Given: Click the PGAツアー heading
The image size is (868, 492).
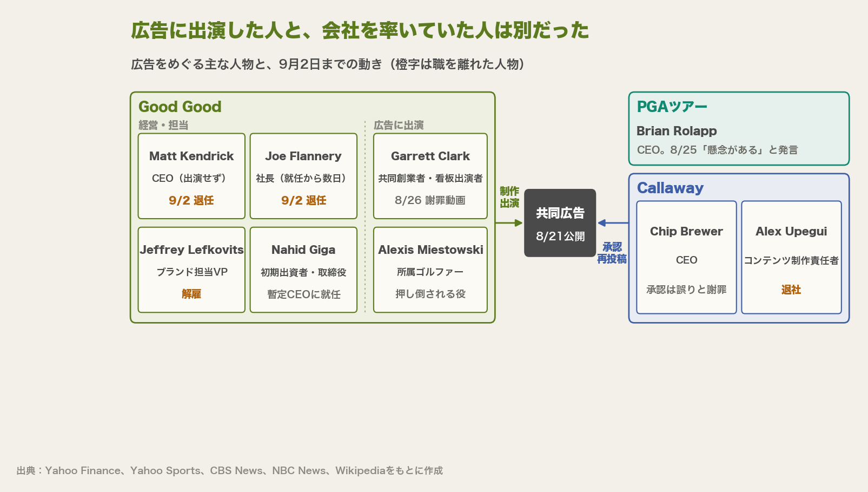Looking at the screenshot, I should click(x=672, y=107).
